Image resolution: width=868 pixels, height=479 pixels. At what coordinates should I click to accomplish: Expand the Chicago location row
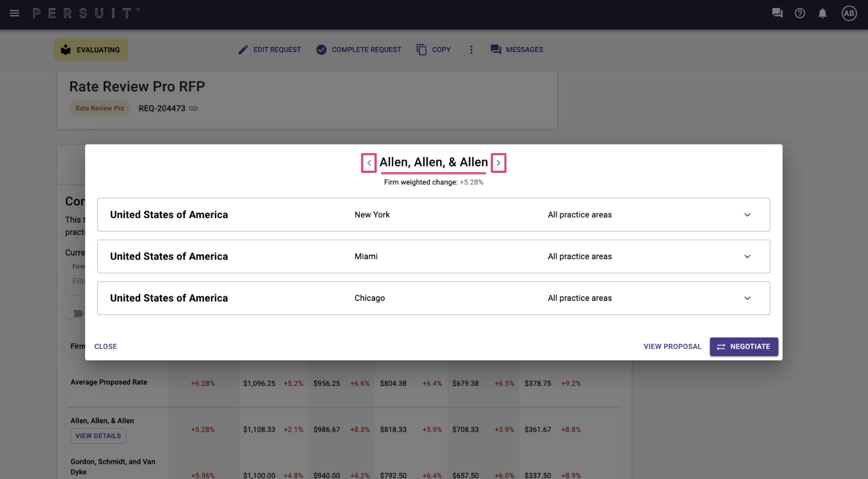pos(434,298)
